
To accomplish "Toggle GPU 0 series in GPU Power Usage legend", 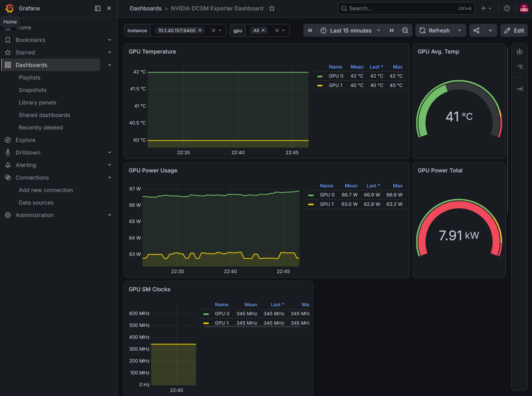I will pyautogui.click(x=327, y=195).
